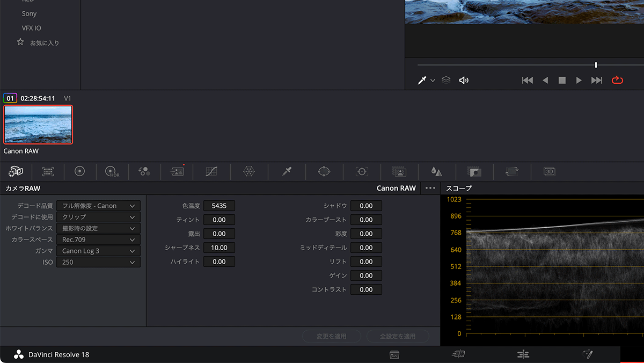This screenshot has height=363, width=644.
Task: Open the Tracker palette
Action: pos(361,171)
